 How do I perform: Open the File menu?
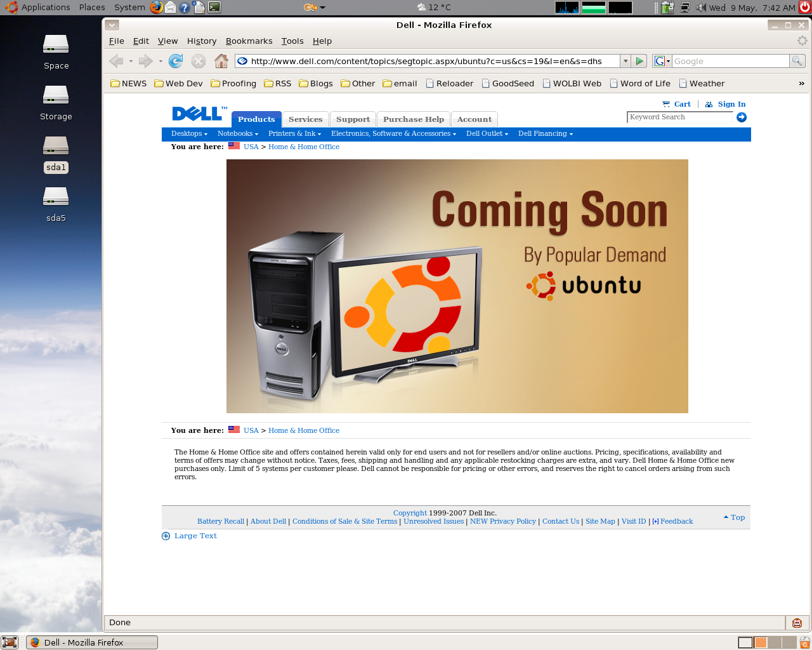(117, 41)
